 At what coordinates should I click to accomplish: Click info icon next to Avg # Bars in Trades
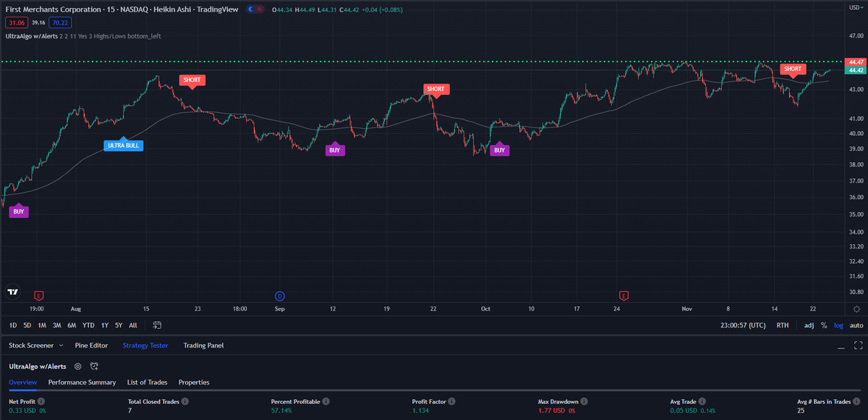coord(857,401)
